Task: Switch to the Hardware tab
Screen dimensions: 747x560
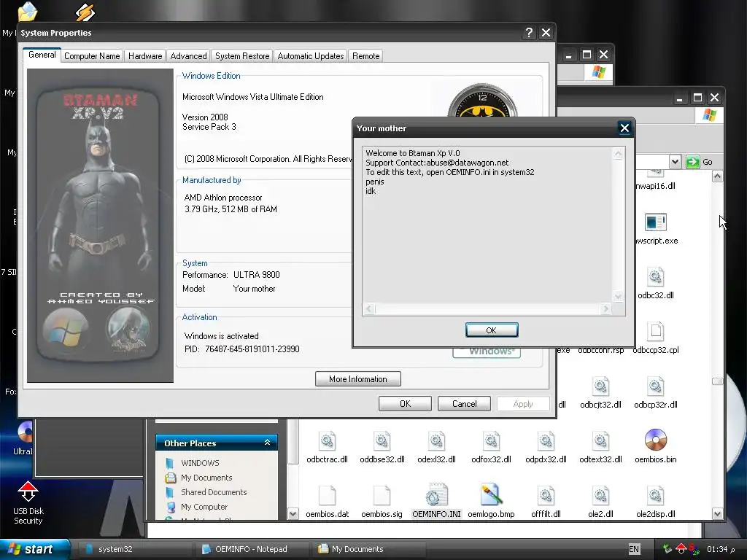Action: (x=145, y=55)
